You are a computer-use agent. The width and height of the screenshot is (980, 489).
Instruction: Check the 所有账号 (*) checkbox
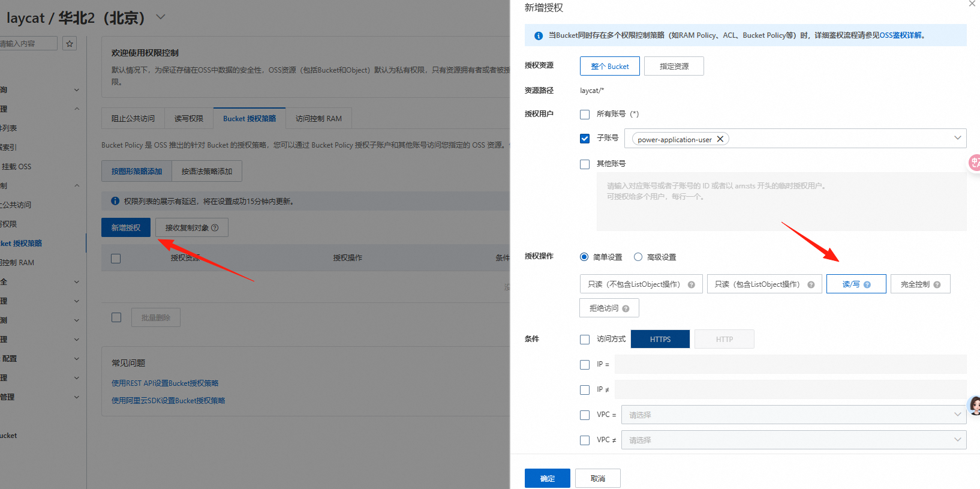tap(585, 114)
